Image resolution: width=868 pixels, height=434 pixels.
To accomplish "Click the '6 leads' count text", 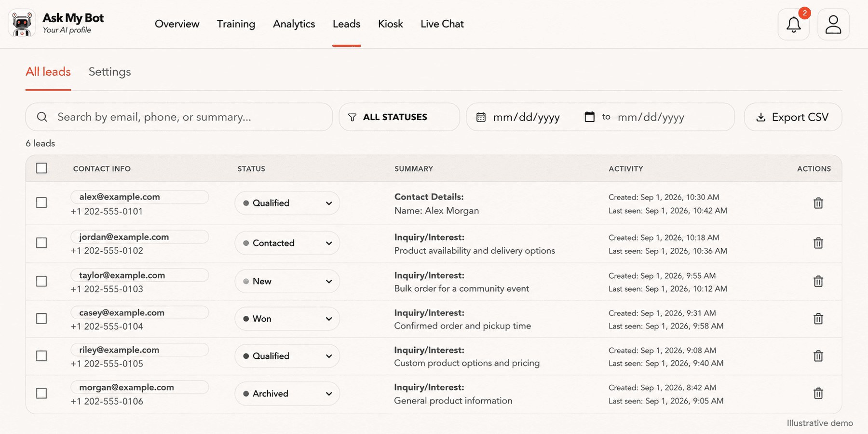I will tap(41, 143).
